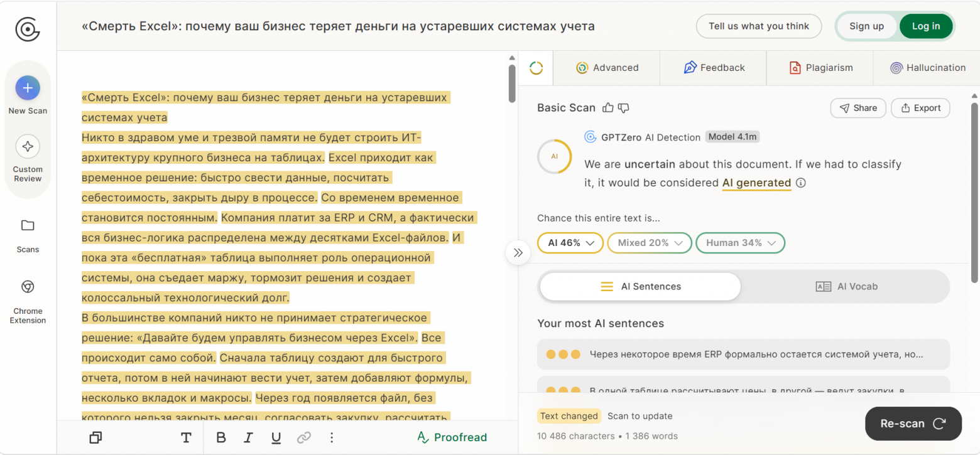Expand the AI 46% dropdown

pyautogui.click(x=570, y=243)
